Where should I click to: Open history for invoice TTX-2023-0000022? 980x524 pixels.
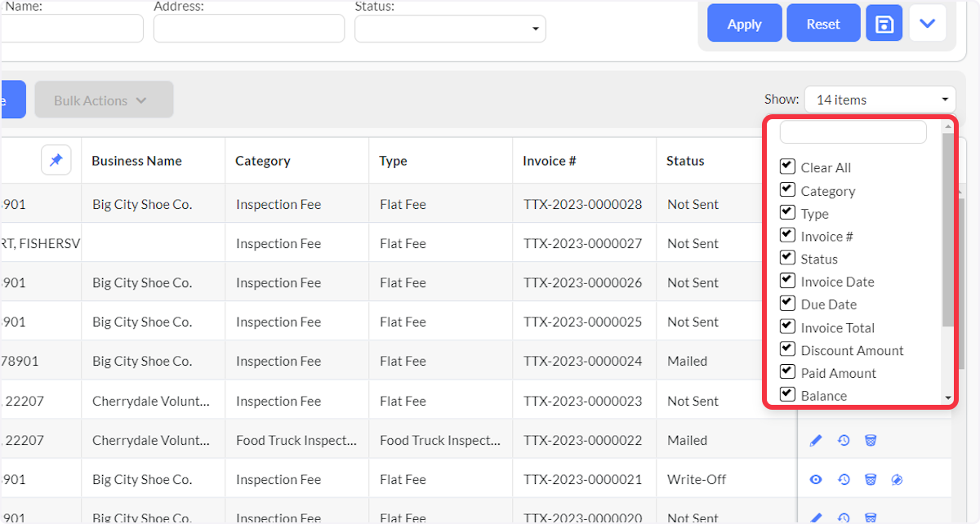point(844,441)
